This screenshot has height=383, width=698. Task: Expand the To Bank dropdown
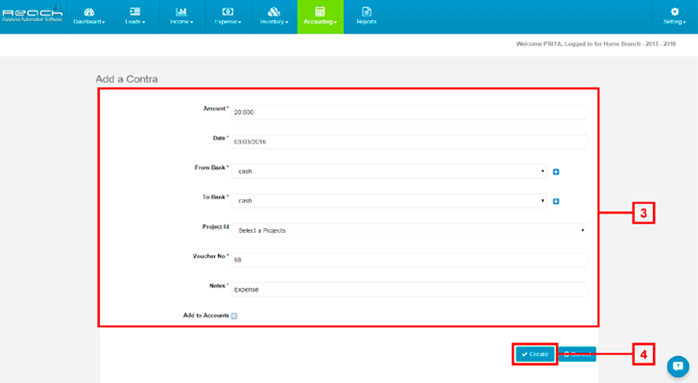[x=389, y=201]
